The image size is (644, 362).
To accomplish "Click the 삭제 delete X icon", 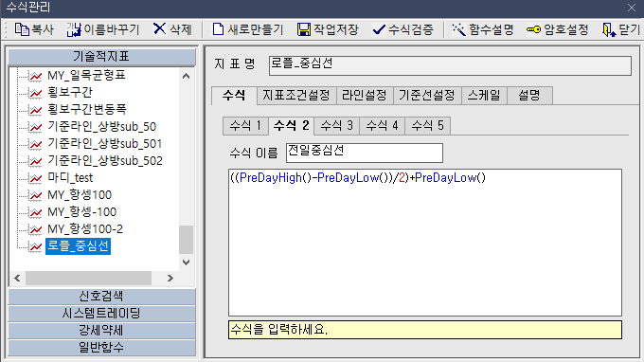I will pos(159,29).
